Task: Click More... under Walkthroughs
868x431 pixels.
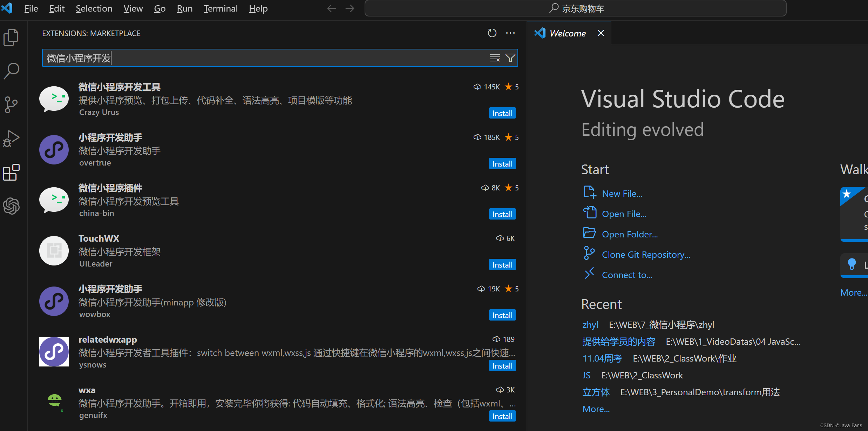Action: tap(854, 292)
